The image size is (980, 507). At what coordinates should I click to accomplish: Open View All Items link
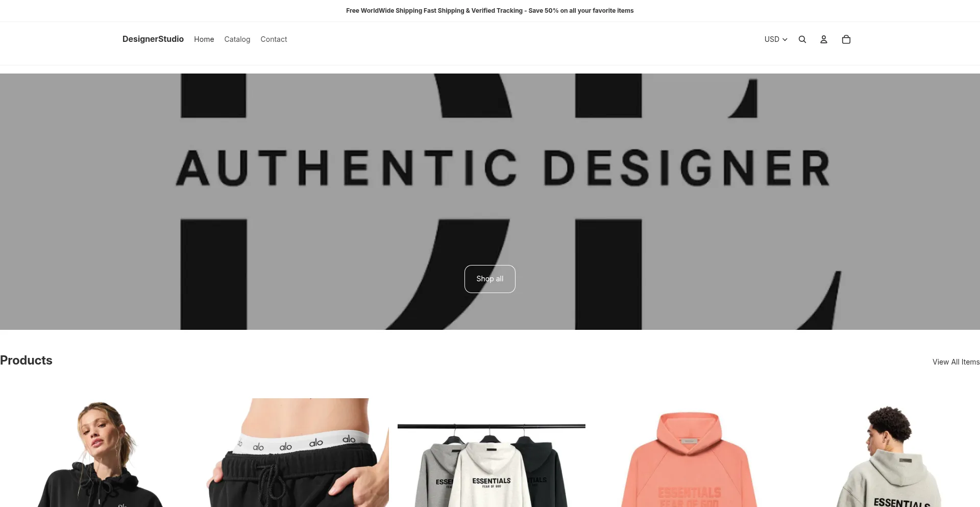[x=956, y=362]
